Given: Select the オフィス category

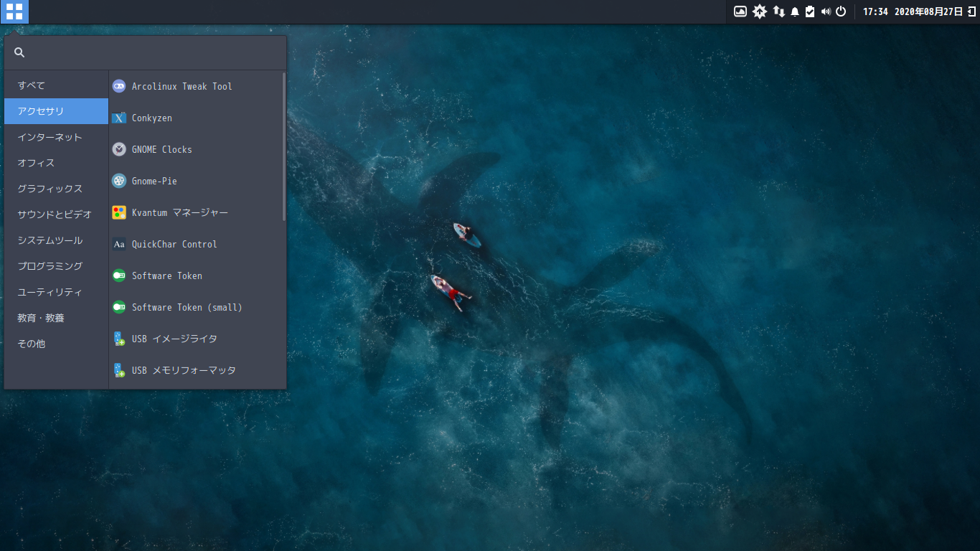Looking at the screenshot, I should pyautogui.click(x=56, y=163).
